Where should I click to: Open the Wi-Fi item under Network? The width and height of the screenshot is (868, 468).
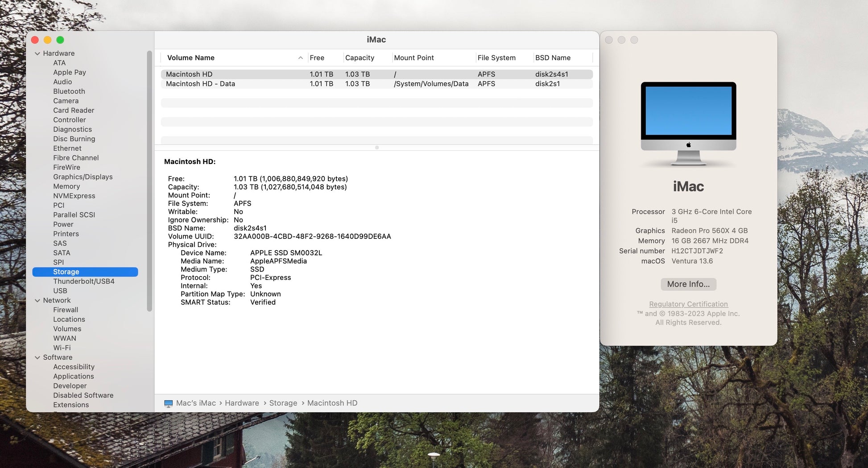(x=62, y=348)
